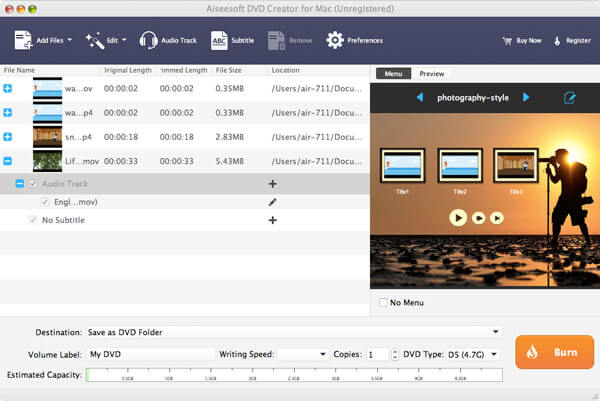600x401 pixels.
Task: Go to next menu template arrow
Action: [526, 98]
